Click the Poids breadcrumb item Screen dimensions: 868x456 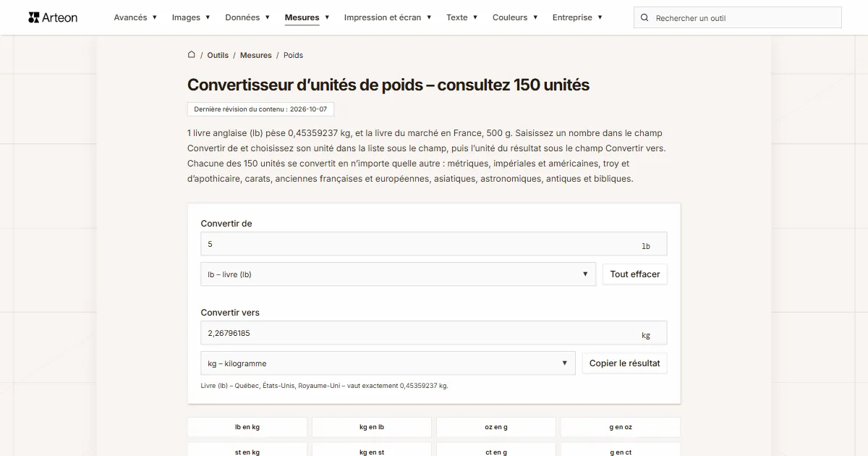[x=293, y=55]
